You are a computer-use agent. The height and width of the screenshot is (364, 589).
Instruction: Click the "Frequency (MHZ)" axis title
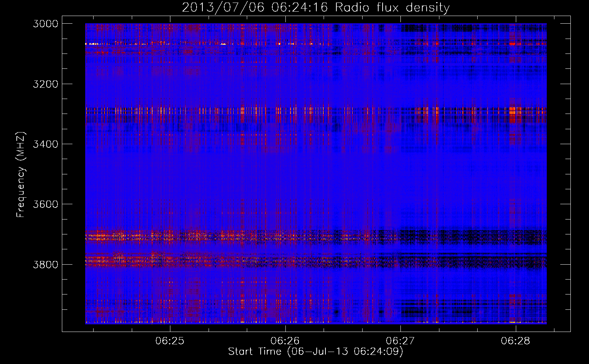pyautogui.click(x=21, y=174)
